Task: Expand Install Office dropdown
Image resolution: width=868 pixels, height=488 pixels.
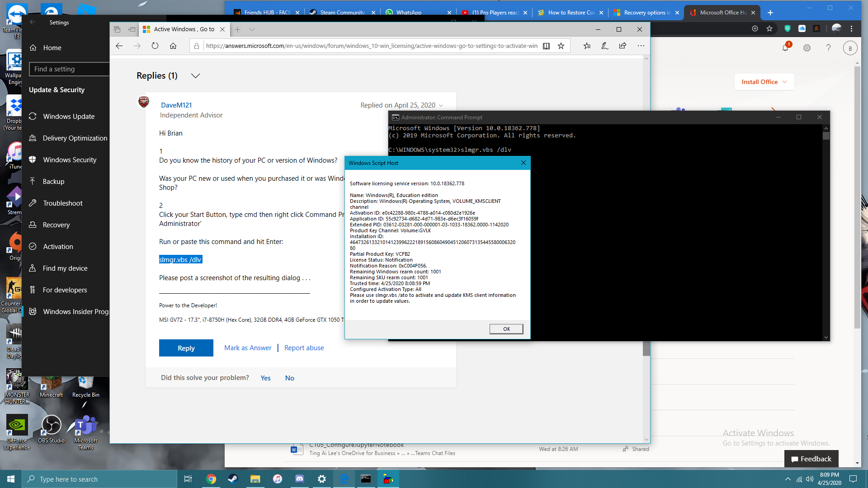Action: point(785,82)
